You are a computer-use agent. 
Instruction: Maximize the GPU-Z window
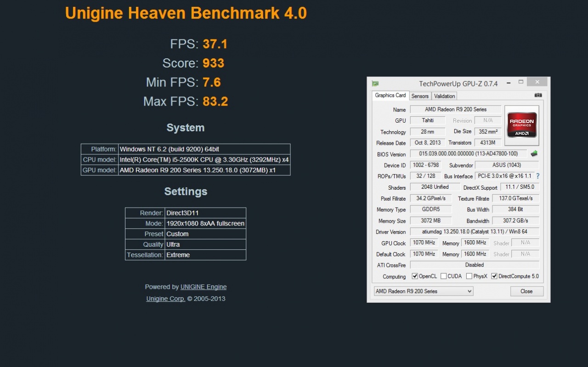click(x=521, y=82)
